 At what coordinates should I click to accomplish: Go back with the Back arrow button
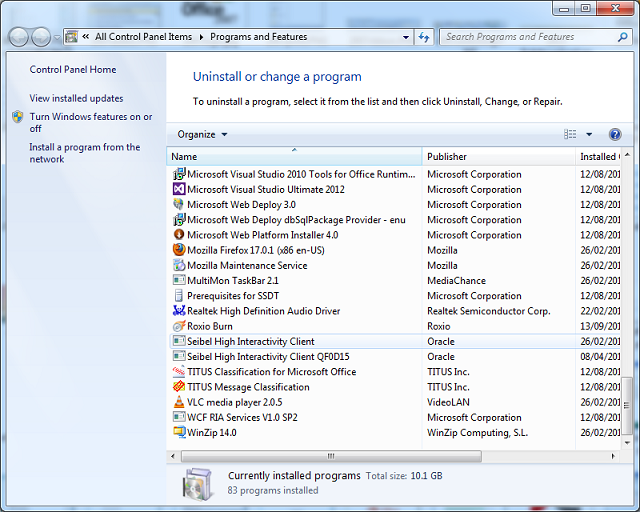coord(18,38)
